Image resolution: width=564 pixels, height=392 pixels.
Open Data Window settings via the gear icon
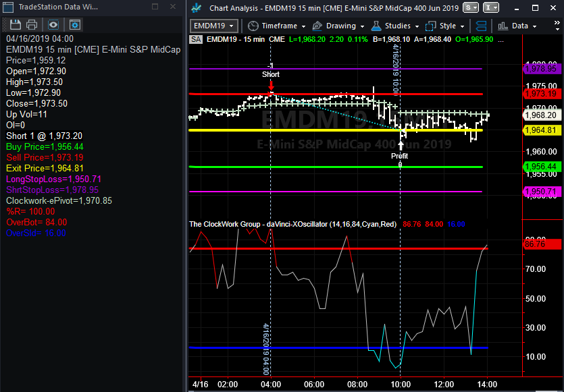(x=75, y=24)
